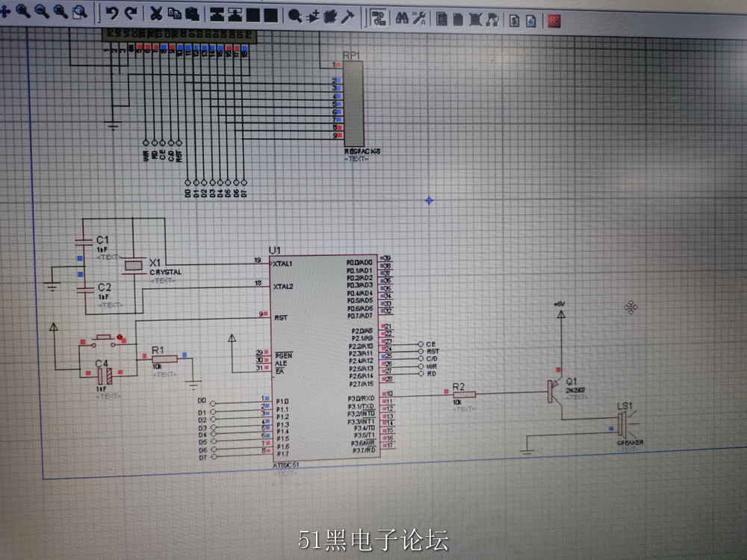Click the Block Copy toolbar icon
This screenshot has width=747, height=560.
217,15
